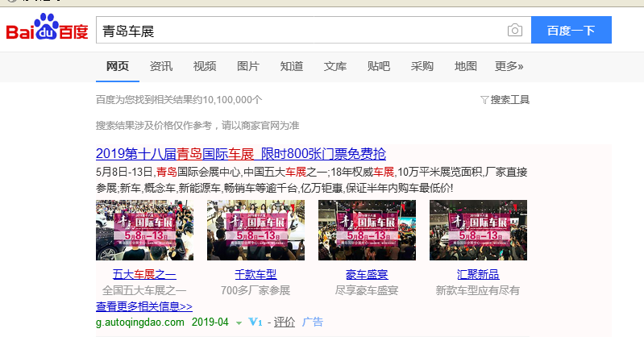Click the 广告 label
The image size is (644, 337).
click(313, 322)
